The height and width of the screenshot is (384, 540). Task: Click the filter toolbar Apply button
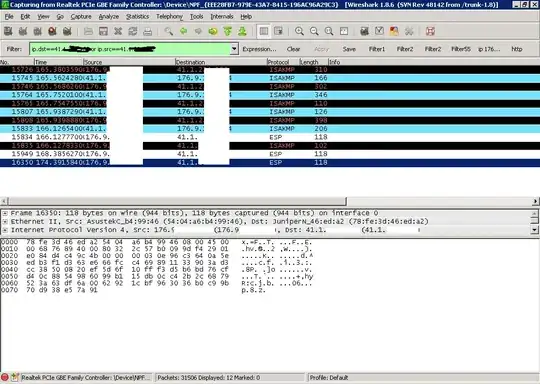coord(321,49)
